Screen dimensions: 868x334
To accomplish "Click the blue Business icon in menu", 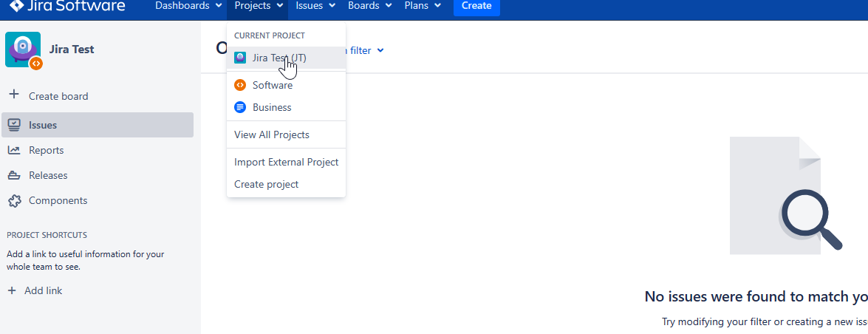I will click(239, 107).
